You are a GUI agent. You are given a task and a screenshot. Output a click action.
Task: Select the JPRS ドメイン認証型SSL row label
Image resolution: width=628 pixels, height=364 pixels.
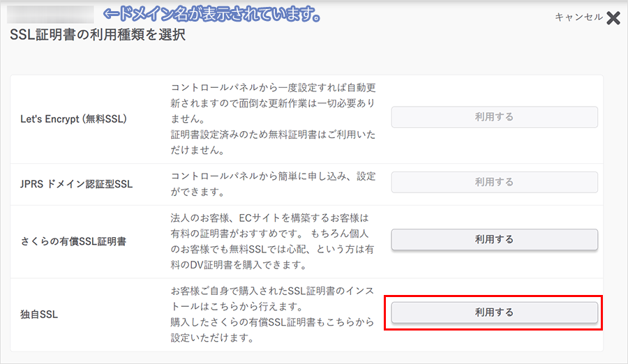click(77, 184)
